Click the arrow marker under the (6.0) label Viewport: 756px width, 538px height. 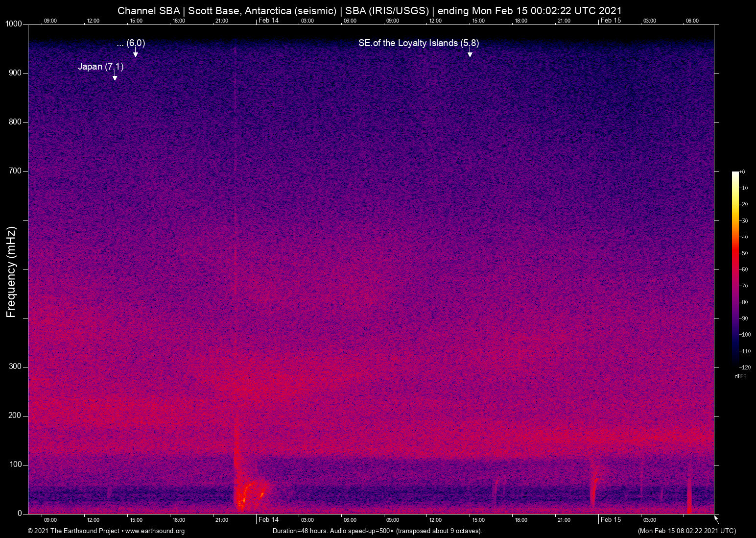(136, 53)
